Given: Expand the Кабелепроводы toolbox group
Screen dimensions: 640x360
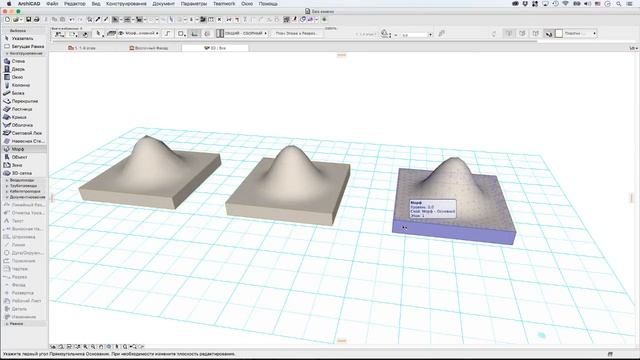Looking at the screenshot, I should [x=24, y=191].
